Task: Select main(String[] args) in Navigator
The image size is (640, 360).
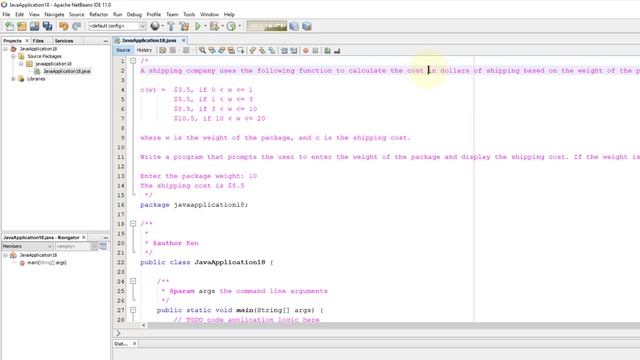Action: [47, 262]
